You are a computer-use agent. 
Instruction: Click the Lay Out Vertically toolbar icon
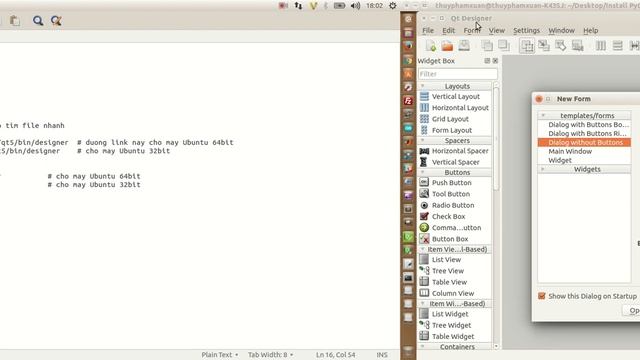click(617, 46)
